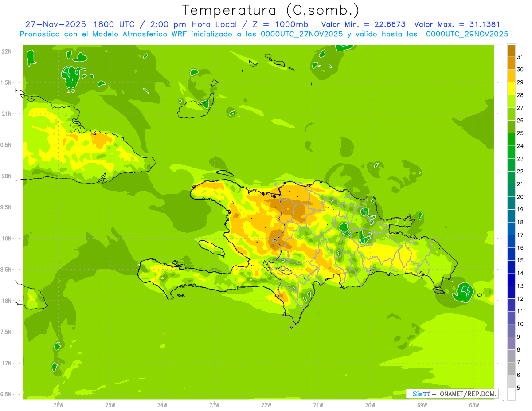Click the legend scale label '15'

tap(520, 260)
